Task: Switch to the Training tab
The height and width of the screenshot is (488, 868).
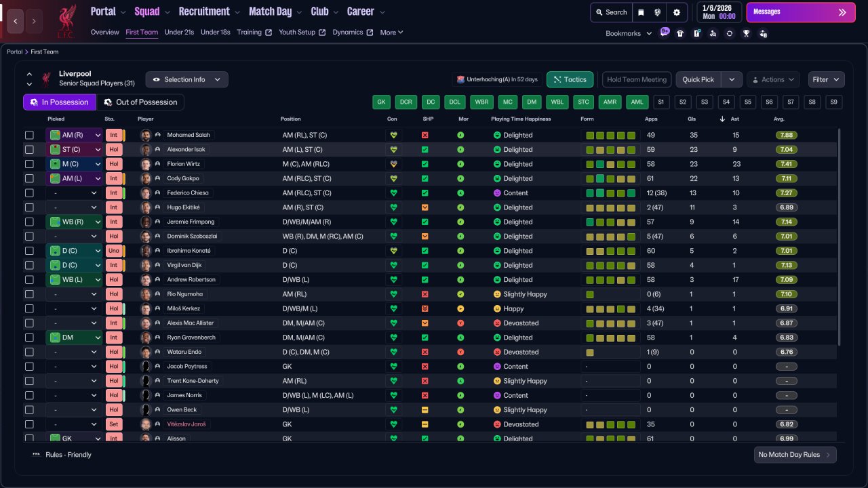Action: (254, 32)
